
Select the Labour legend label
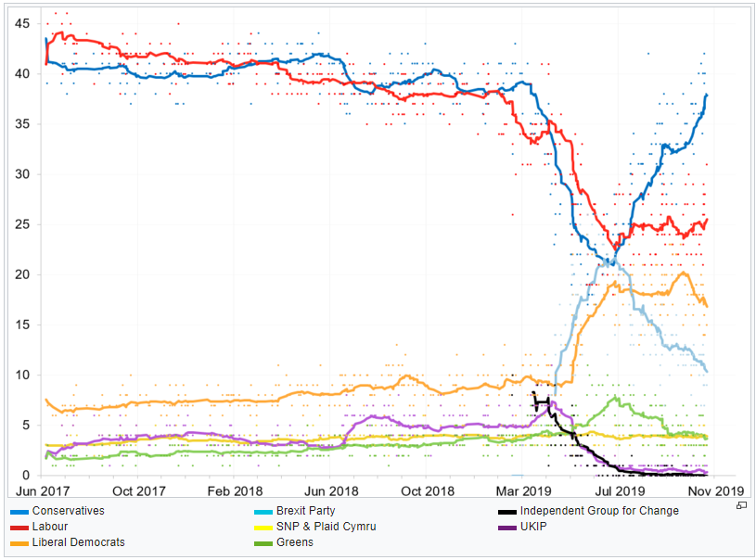tap(50, 527)
